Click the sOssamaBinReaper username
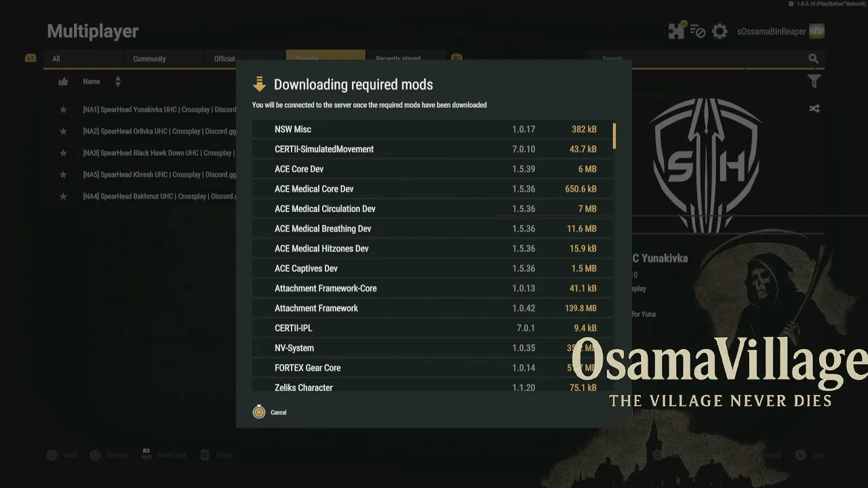This screenshot has height=488, width=868. [771, 32]
